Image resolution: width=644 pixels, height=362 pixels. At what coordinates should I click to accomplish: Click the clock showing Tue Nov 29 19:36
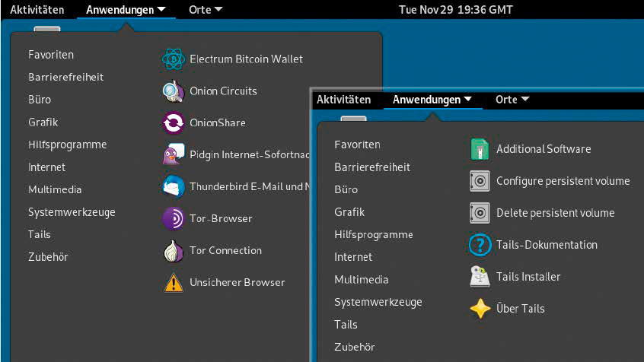[x=456, y=10]
